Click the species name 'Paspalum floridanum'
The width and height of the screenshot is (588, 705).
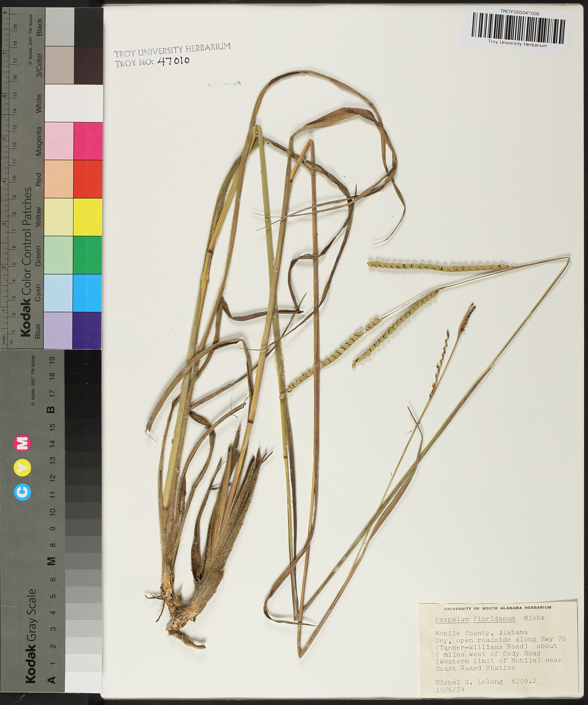coord(475,619)
